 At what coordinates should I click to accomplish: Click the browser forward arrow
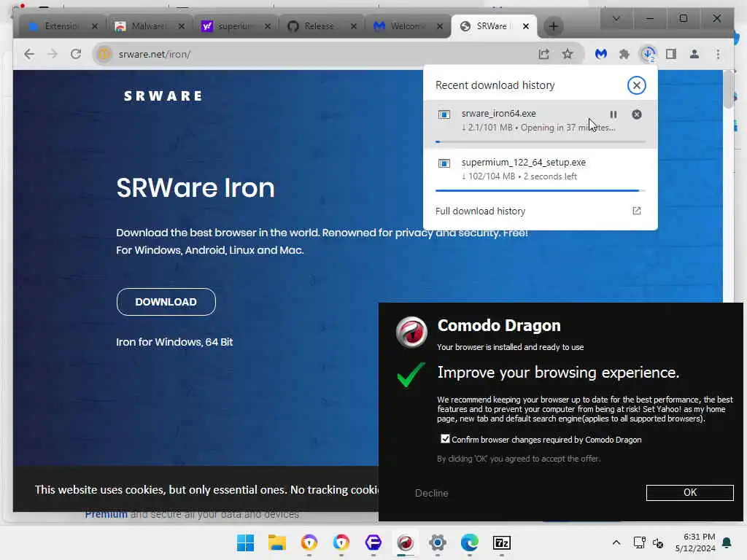coord(53,54)
